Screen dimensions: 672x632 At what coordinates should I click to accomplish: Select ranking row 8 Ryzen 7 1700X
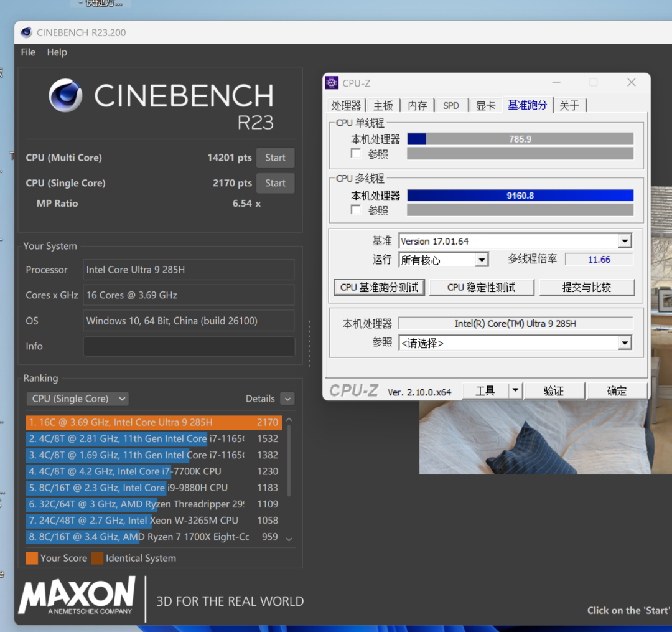(154, 537)
